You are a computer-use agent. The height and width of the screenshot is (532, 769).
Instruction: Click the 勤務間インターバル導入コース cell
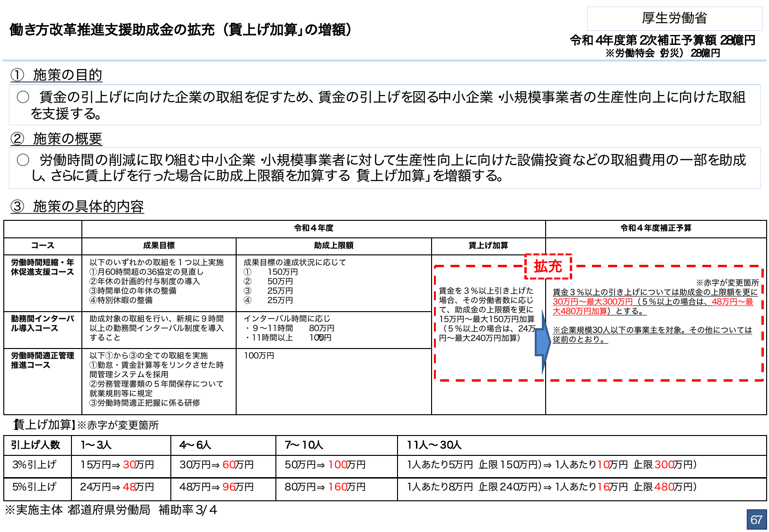pyautogui.click(x=43, y=324)
